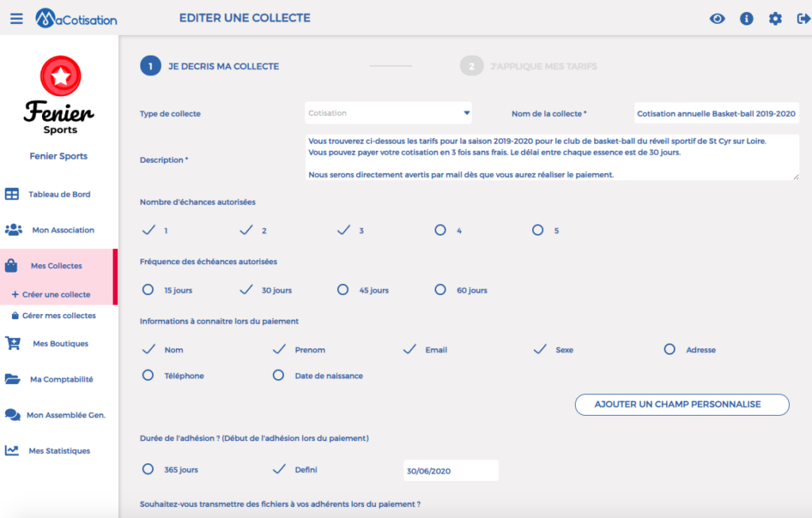Click the adhesion end date field
Viewport: 812px width, 518px height.
pos(451,470)
